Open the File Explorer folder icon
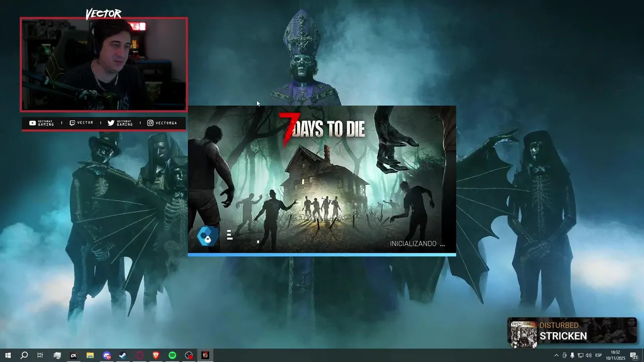The height and width of the screenshot is (362, 644). [90, 355]
